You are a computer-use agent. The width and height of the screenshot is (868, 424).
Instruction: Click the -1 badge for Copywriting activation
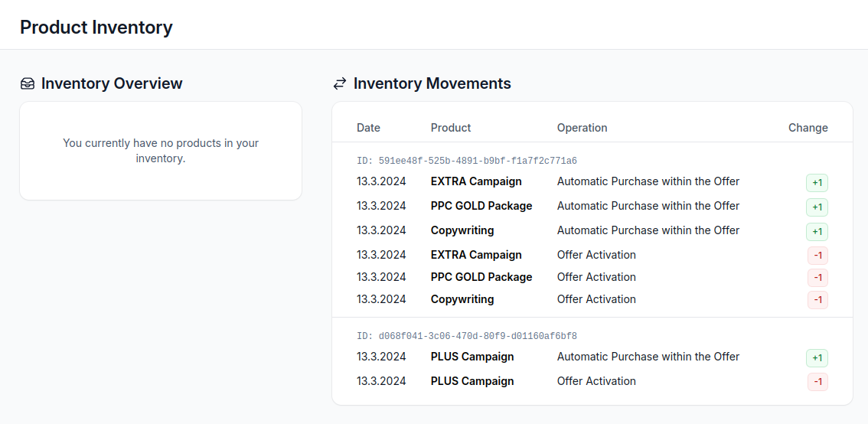(x=817, y=300)
